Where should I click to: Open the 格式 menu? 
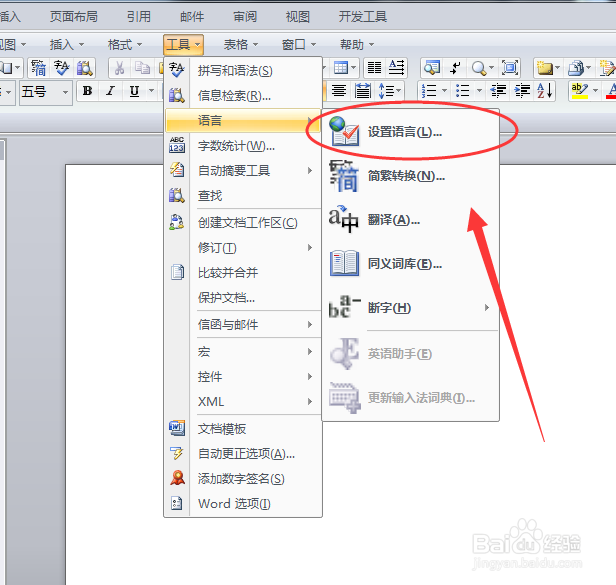click(125, 44)
